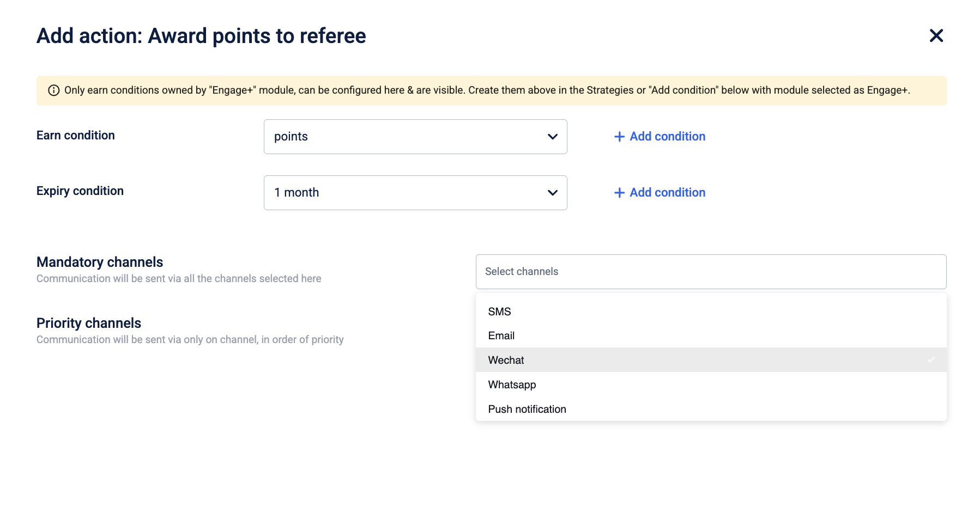Select SMS from the channels list
The height and width of the screenshot is (513, 980).
pos(711,312)
